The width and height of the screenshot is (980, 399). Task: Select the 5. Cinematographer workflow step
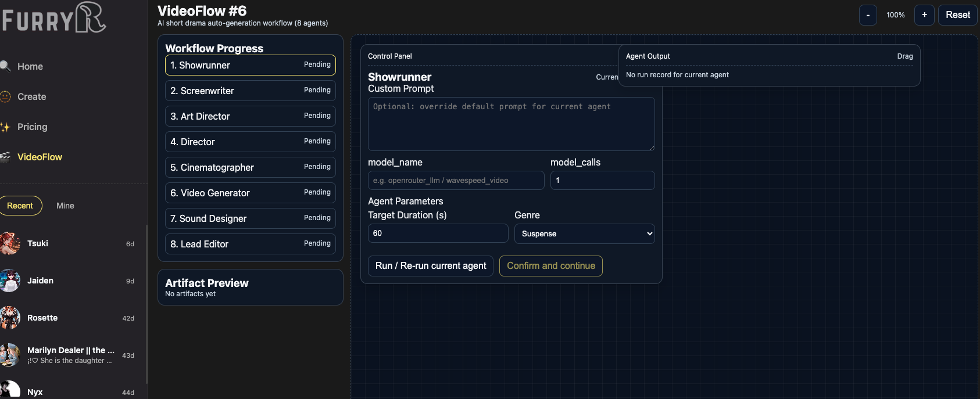point(251,167)
